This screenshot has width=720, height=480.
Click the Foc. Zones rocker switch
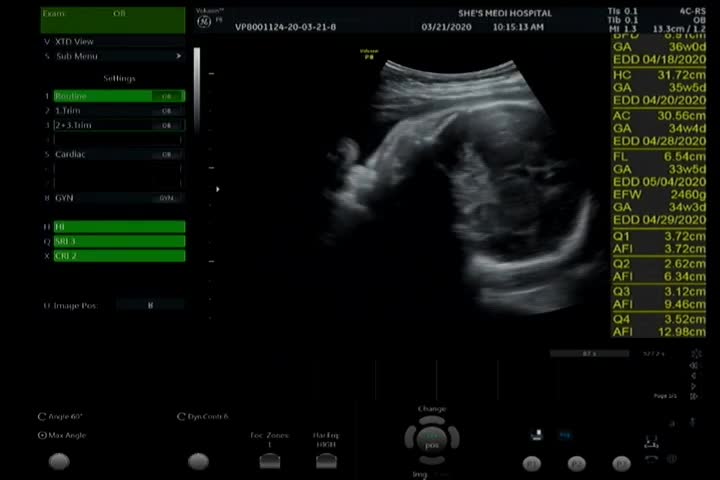click(x=269, y=460)
